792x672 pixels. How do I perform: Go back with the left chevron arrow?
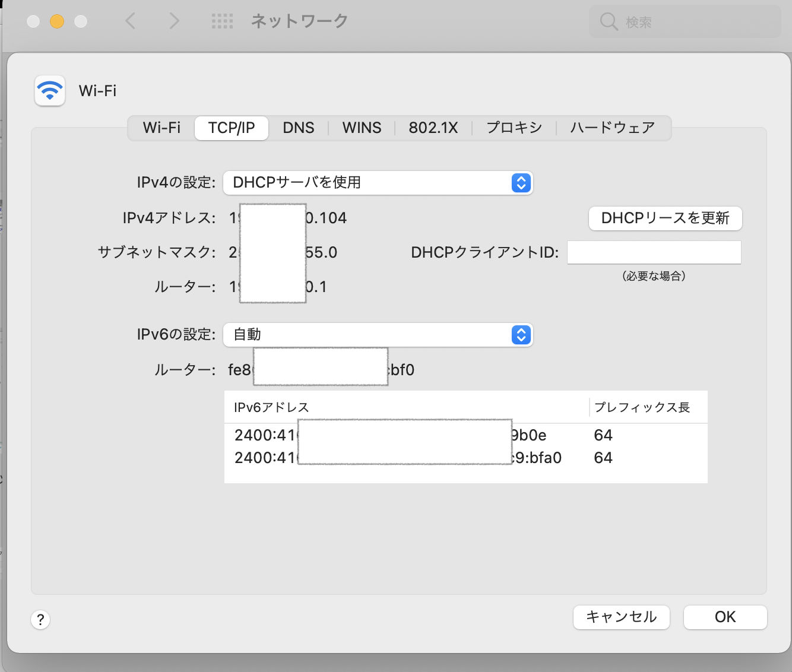[131, 21]
